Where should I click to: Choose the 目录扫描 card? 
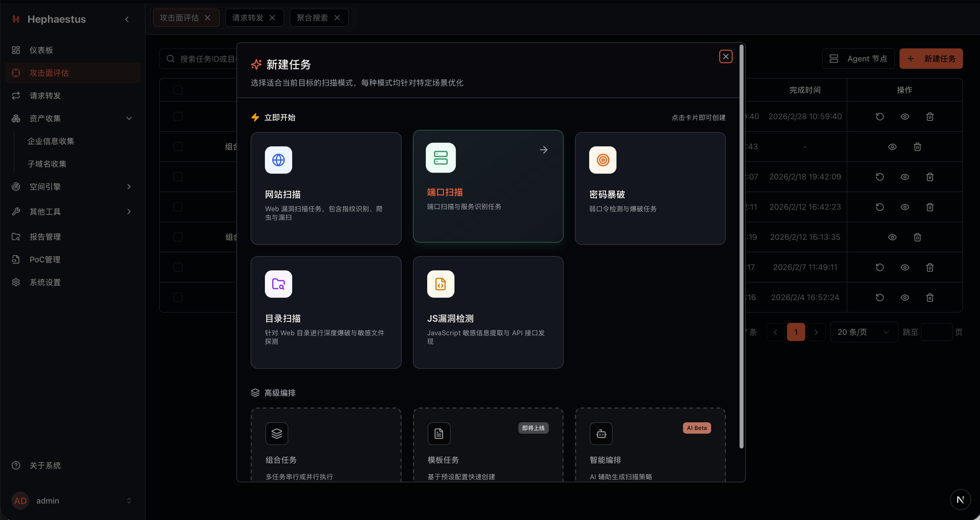point(326,312)
